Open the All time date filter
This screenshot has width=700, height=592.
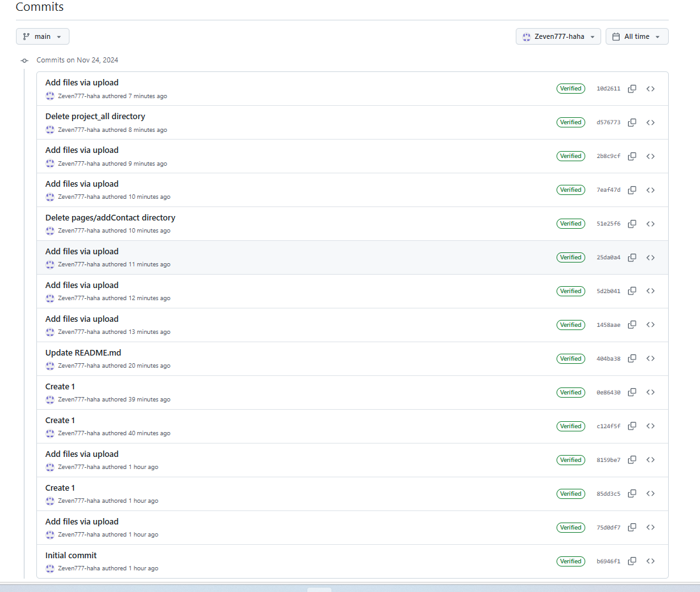click(x=637, y=36)
